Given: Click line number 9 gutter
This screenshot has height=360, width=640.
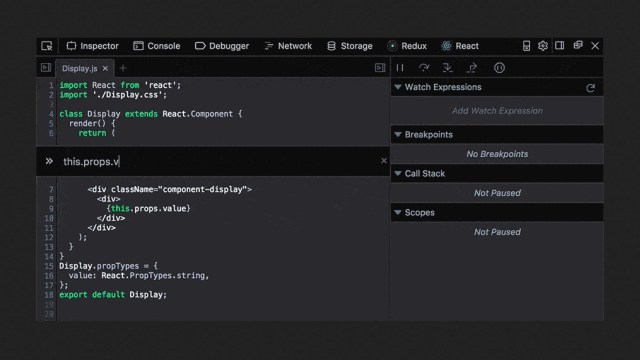Looking at the screenshot, I should [51, 209].
